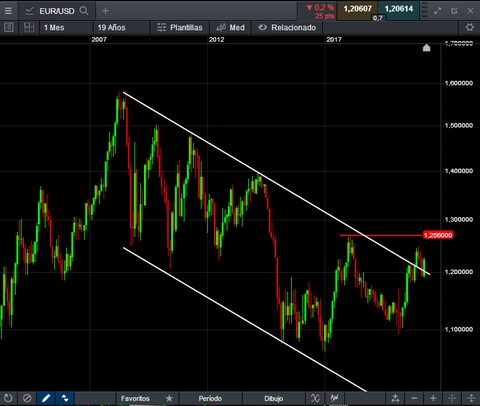Image resolution: width=480 pixels, height=406 pixels.
Task: Add a new chart with plus icon
Action: point(105,11)
